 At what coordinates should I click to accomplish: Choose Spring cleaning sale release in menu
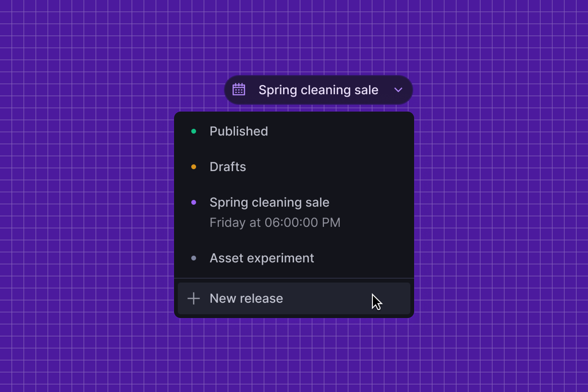[294, 212]
